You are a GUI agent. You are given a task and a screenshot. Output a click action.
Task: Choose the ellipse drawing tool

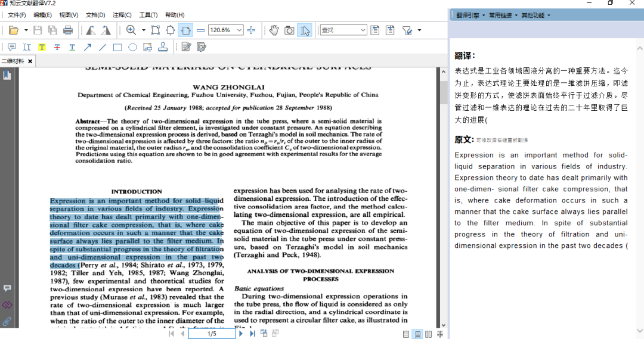point(132,47)
